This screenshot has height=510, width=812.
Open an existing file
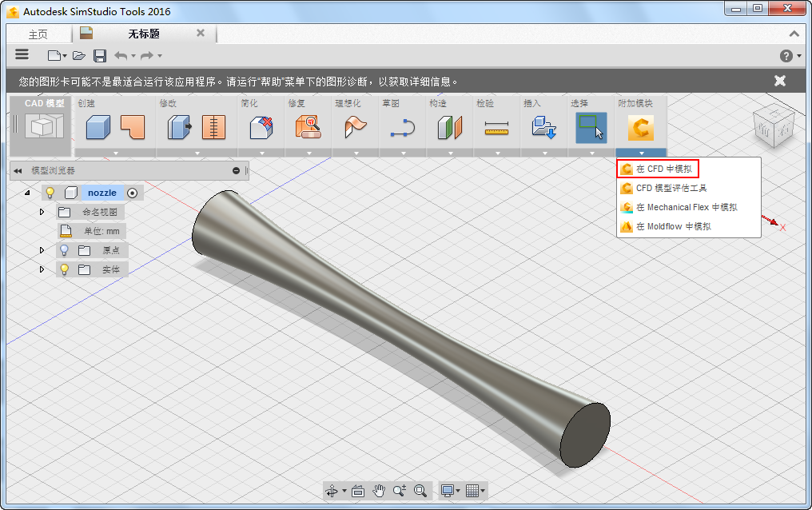coord(78,55)
